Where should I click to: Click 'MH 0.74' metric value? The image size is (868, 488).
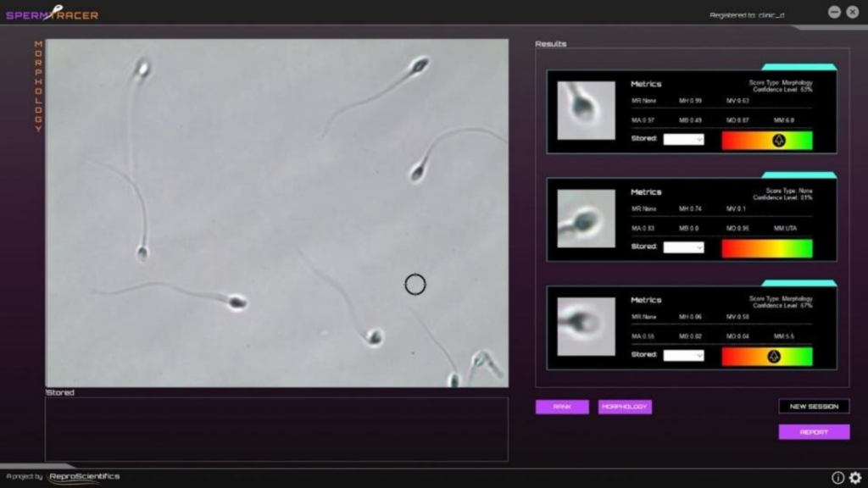click(x=690, y=208)
